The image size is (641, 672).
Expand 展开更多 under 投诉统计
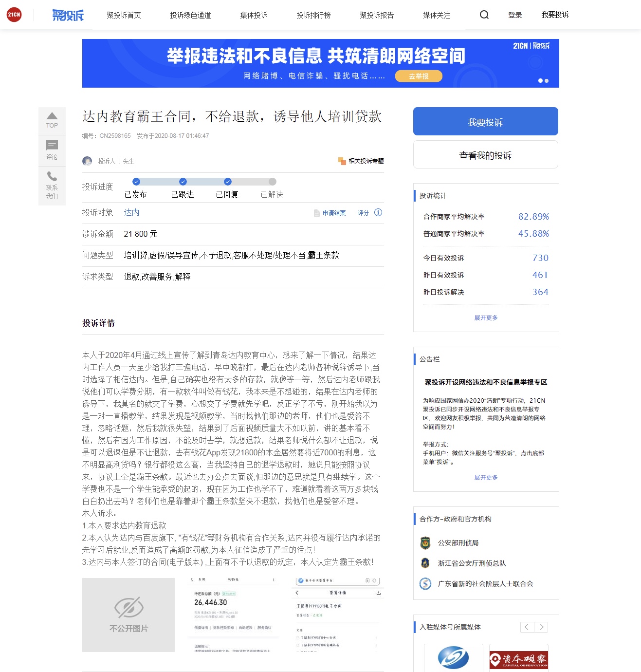[486, 317]
